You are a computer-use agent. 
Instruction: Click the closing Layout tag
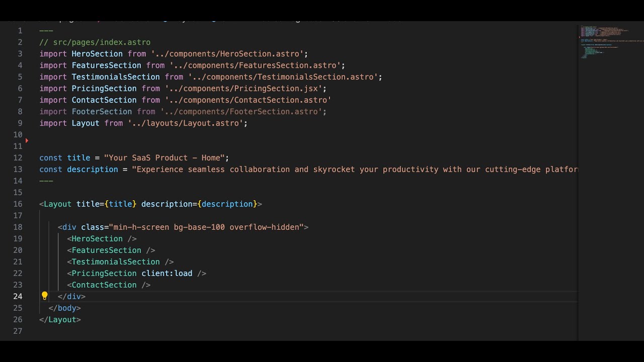tap(60, 320)
